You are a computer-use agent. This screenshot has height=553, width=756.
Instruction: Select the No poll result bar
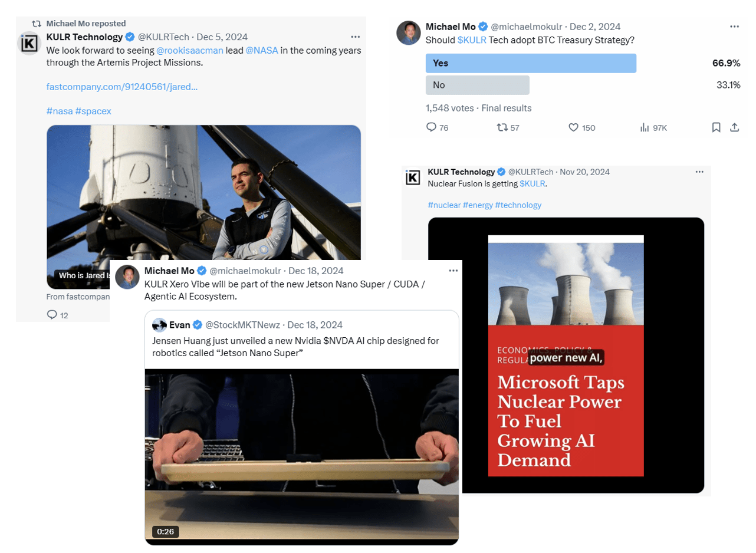pyautogui.click(x=477, y=85)
